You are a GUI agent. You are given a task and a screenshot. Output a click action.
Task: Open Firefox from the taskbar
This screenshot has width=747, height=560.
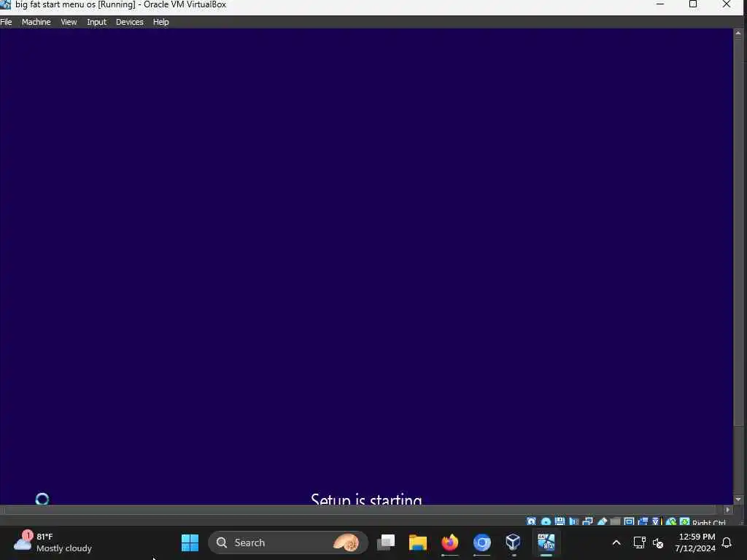(449, 542)
